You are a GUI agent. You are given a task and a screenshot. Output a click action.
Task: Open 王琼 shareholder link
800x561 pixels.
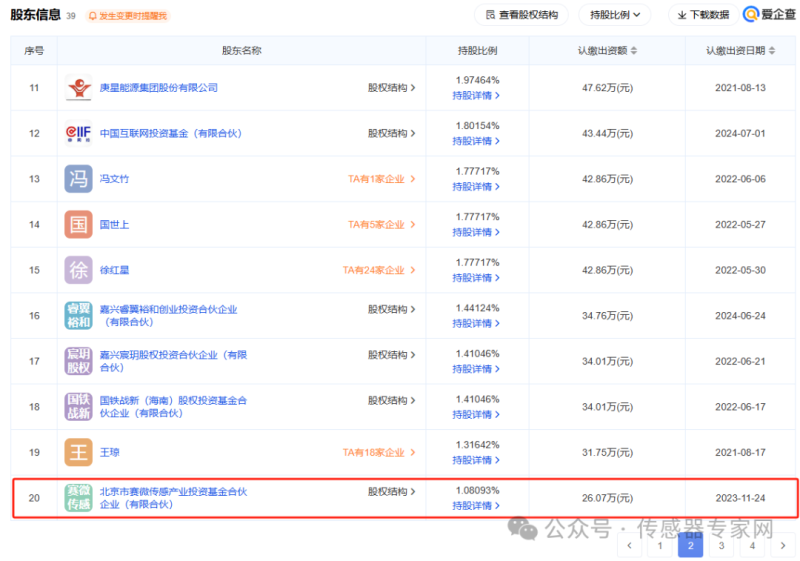pos(109,452)
